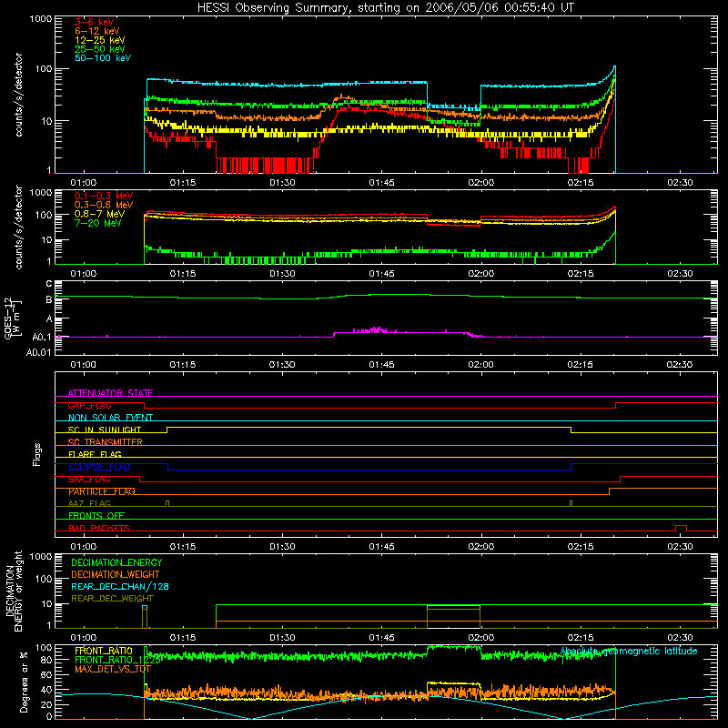Click the A0.1 tick label on GOES axis
Screen dimensions: 728x728
click(42, 337)
